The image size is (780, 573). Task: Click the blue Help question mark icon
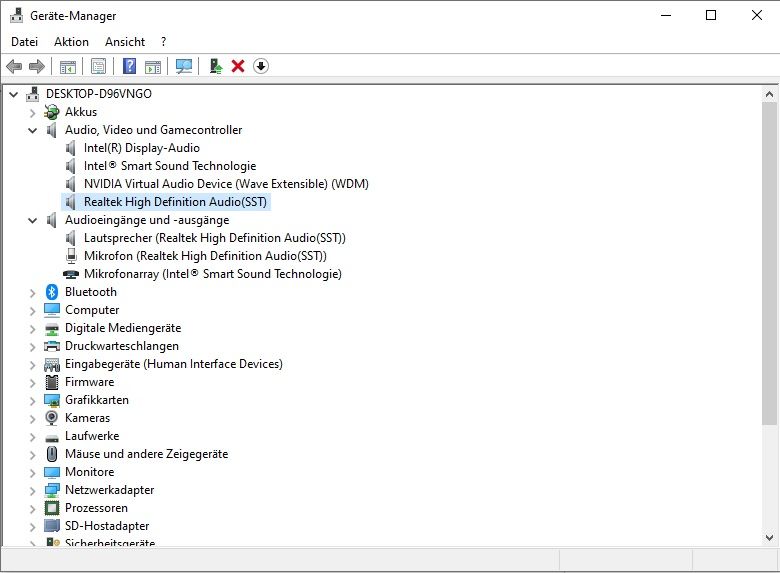[x=129, y=66]
